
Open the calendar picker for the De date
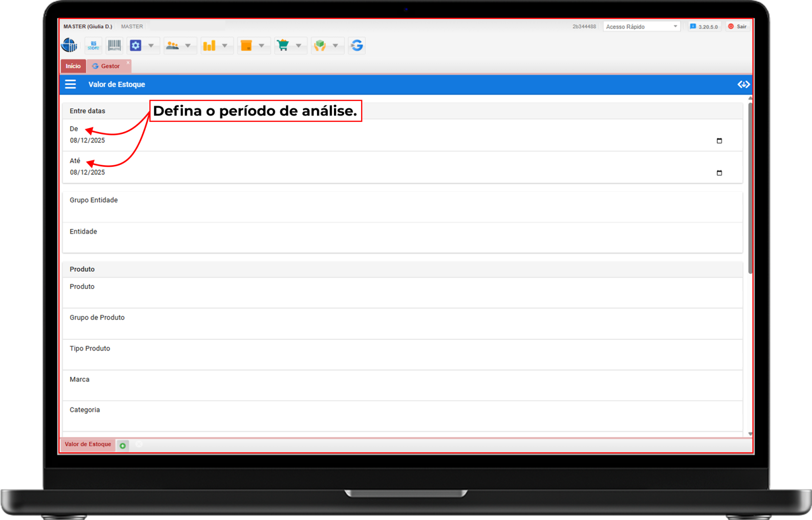pos(719,141)
